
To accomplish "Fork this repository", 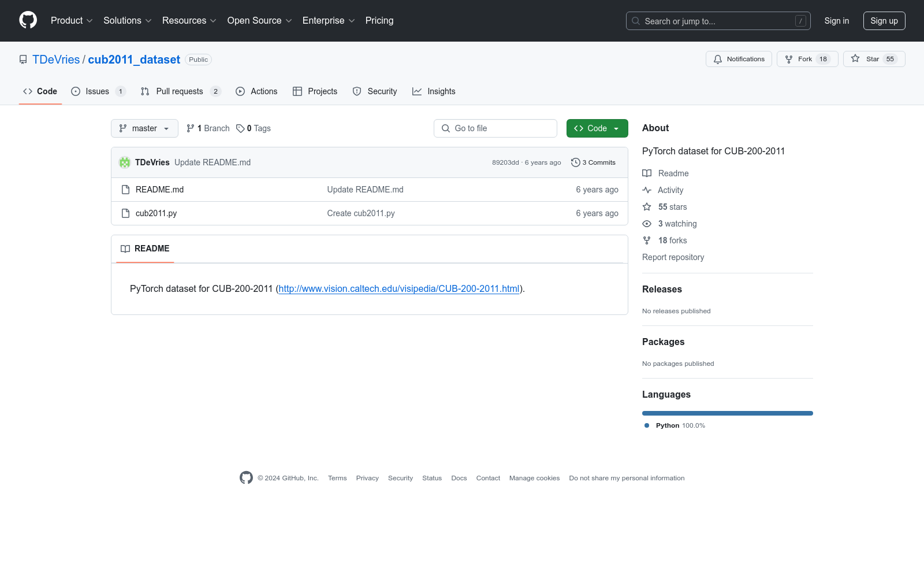I will [807, 59].
